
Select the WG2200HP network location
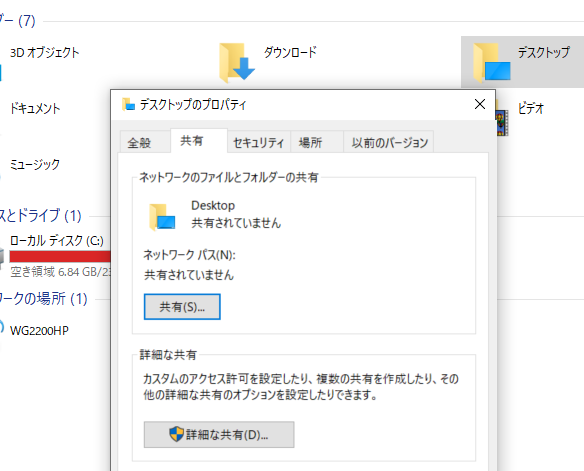(39, 331)
